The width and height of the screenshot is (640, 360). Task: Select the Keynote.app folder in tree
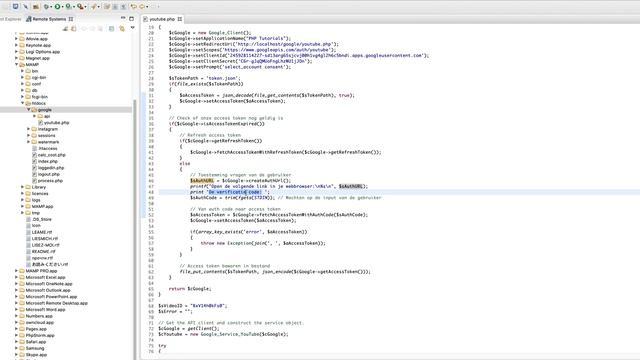click(38, 45)
